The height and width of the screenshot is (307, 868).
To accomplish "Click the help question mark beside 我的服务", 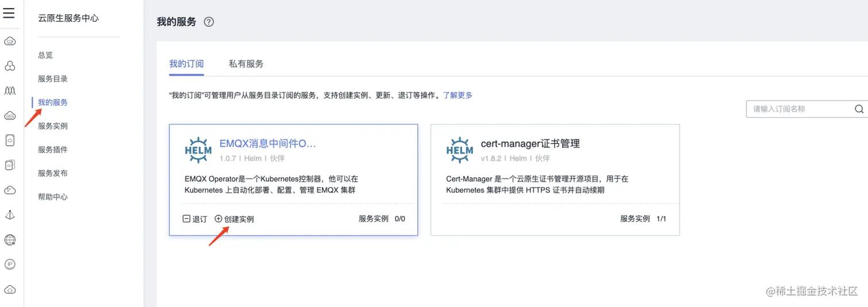I will pyautogui.click(x=209, y=22).
